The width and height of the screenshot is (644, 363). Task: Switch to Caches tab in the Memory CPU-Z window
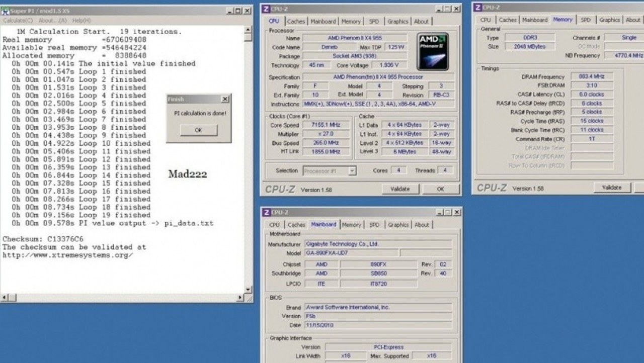(508, 20)
